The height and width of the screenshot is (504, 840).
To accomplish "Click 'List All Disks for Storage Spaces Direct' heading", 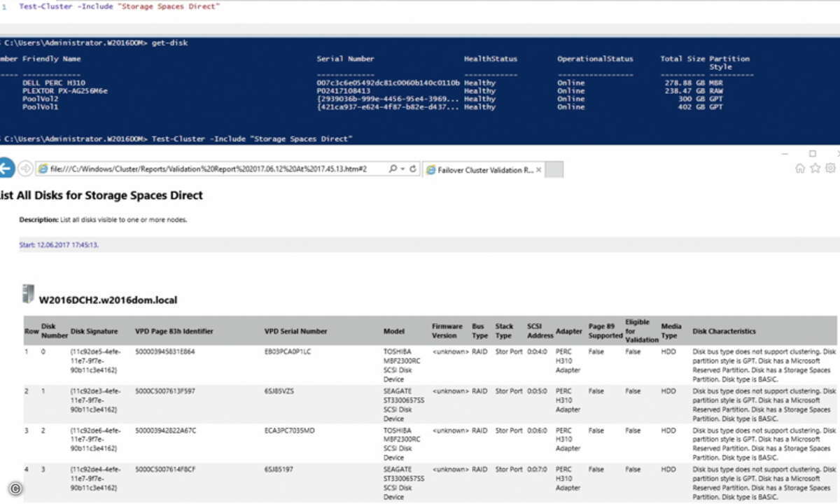I will 101,195.
